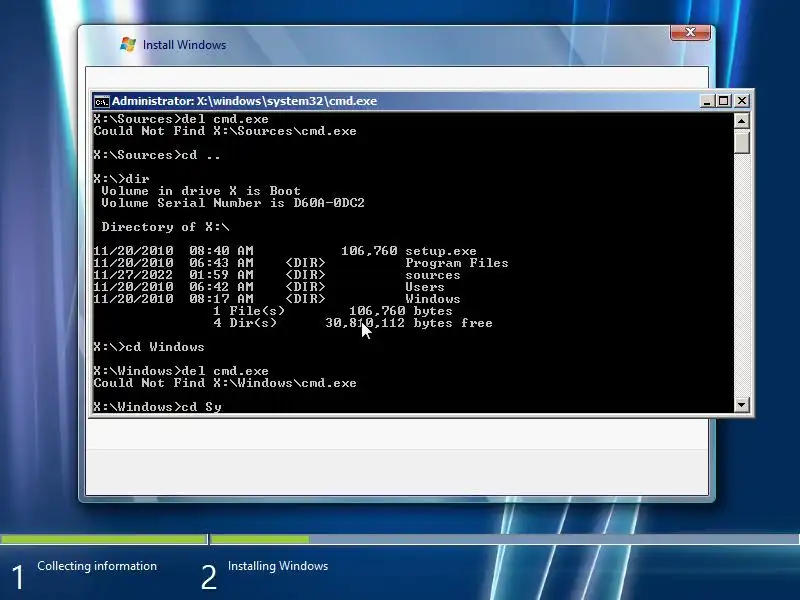Click the 'setup.exe' file entry
Screen dimensions: 800x600
pos(441,251)
